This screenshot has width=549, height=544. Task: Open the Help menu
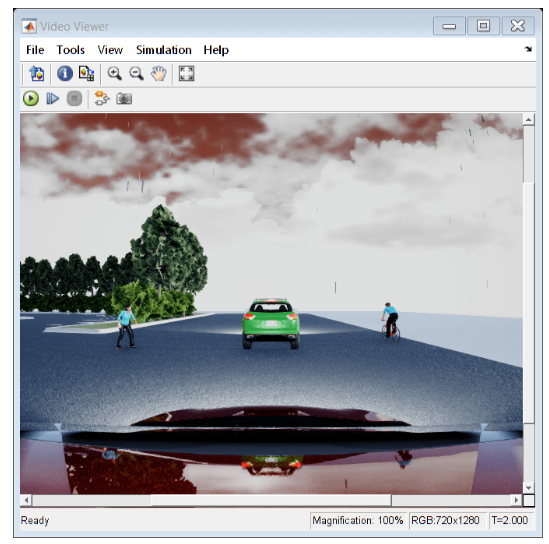(x=216, y=50)
